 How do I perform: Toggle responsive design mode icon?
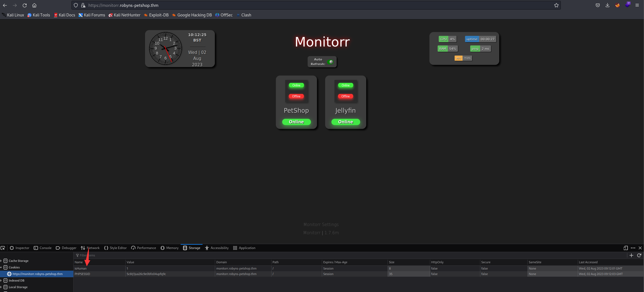pyautogui.click(x=625, y=248)
